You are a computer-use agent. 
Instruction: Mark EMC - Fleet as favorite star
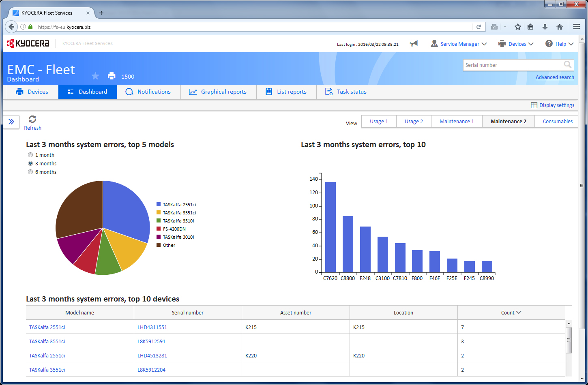95,76
